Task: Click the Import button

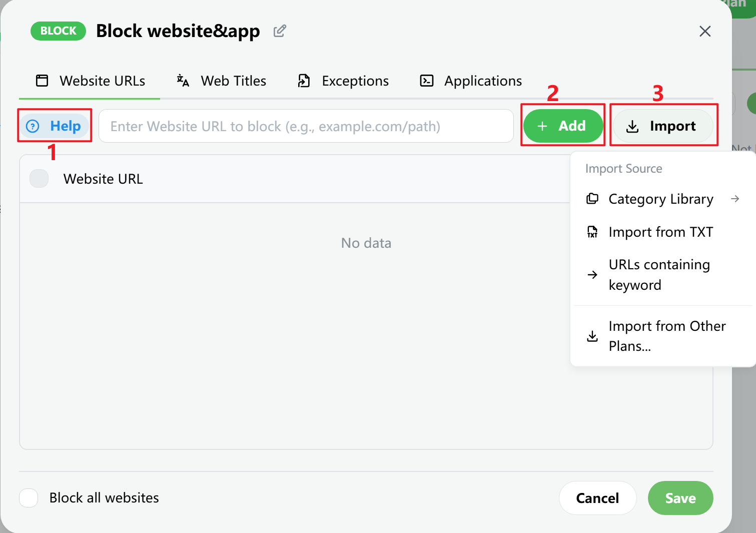Action: [663, 126]
